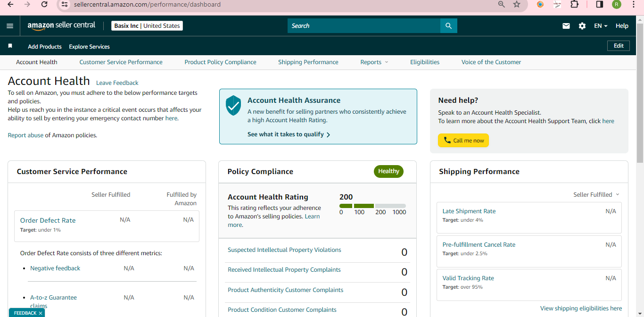Close the FEEDBACK tab with X

click(41, 313)
